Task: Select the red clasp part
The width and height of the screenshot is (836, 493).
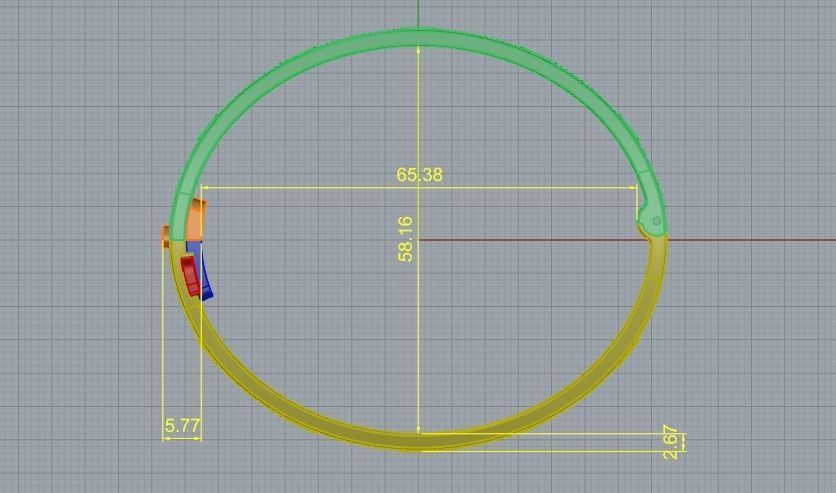Action: pos(189,276)
